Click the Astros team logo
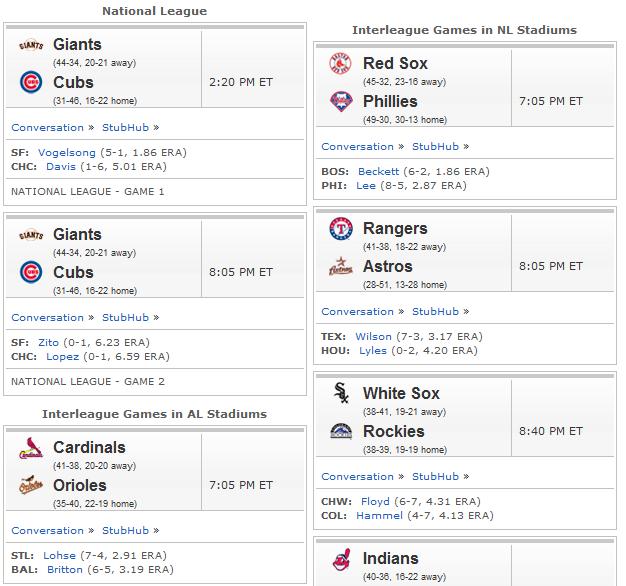This screenshot has height=586, width=626. [x=341, y=266]
